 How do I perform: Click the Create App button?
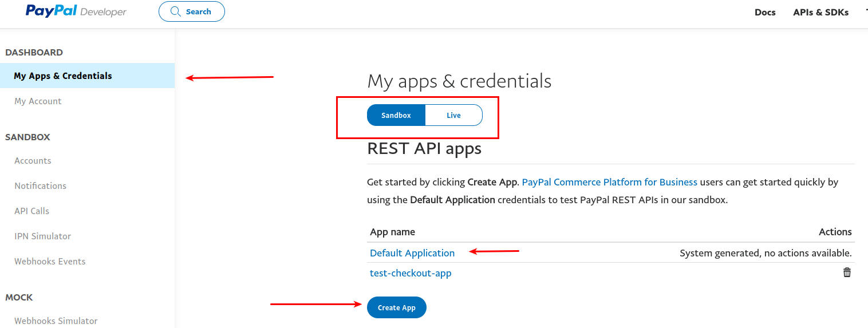pos(397,307)
